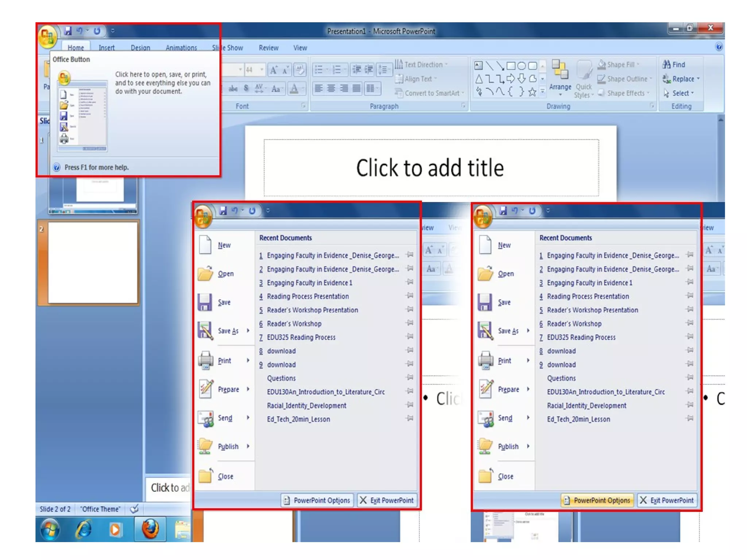This screenshot has height=560, width=747.
Task: Select slide 2 thumbnail in slide panel
Action: (93, 262)
